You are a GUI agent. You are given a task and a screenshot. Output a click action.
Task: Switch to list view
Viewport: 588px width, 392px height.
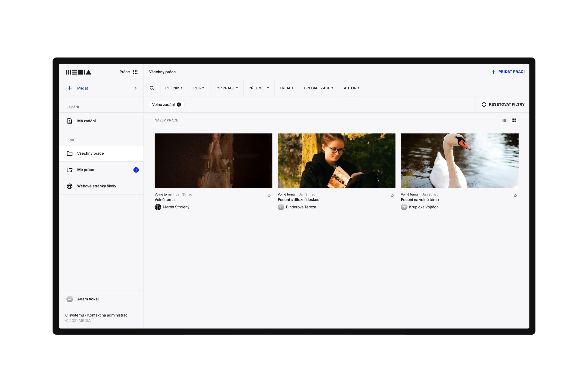coord(504,120)
